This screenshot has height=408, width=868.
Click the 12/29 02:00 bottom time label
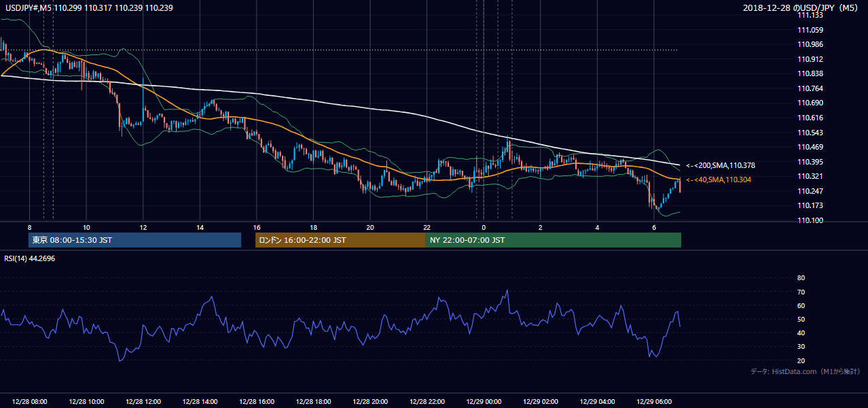point(541,402)
